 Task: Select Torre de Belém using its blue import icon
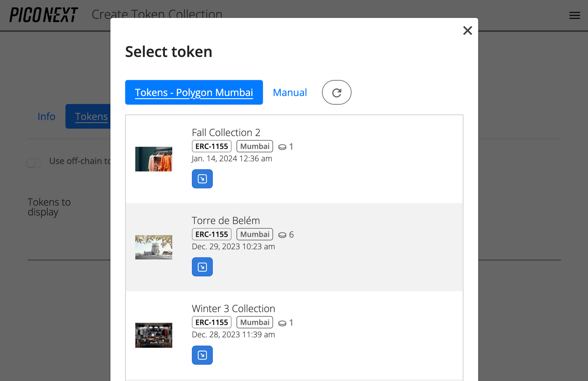coord(202,267)
